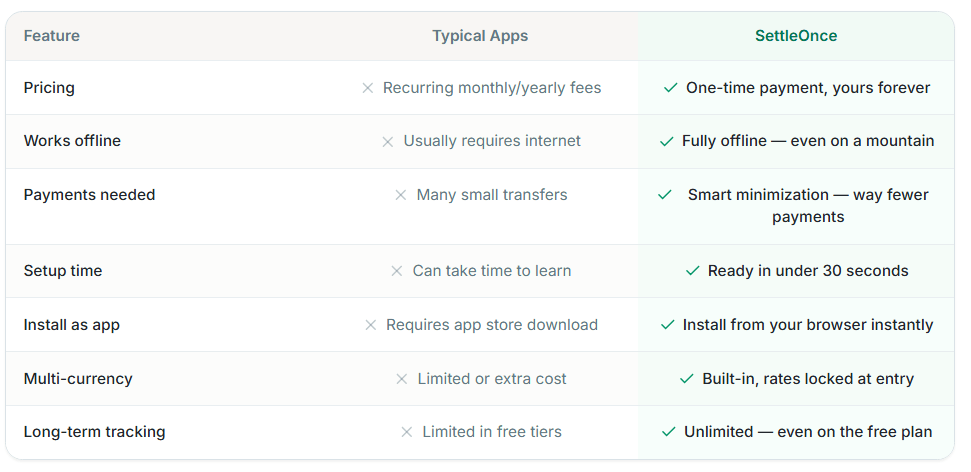The width and height of the screenshot is (971, 472).
Task: Click the X icon beside Many small transfers
Action: [401, 195]
